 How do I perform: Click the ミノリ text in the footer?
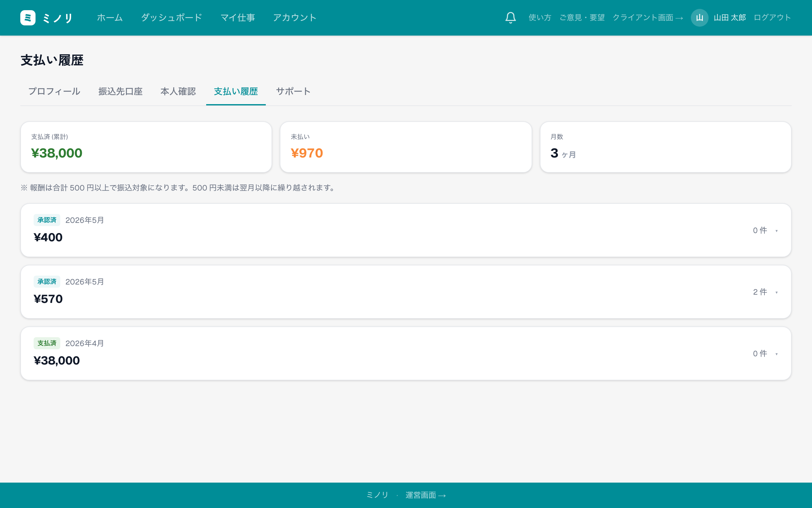377,495
